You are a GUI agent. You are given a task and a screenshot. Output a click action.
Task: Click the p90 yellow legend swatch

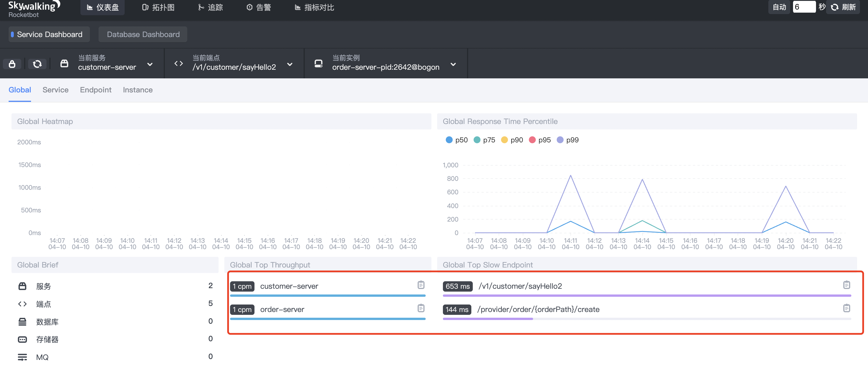click(x=504, y=140)
